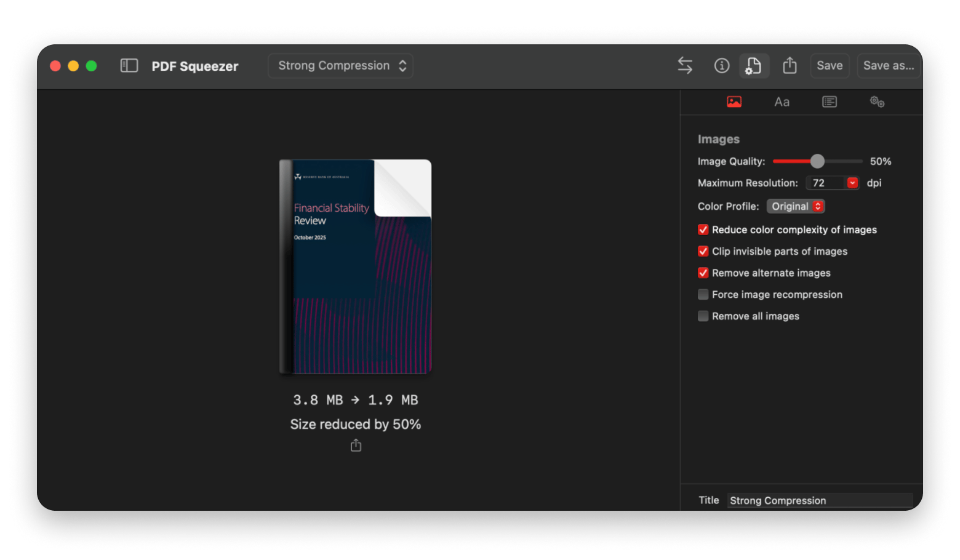The image size is (960, 560).
Task: Click the compare before/after arrows icon
Action: [x=684, y=65]
